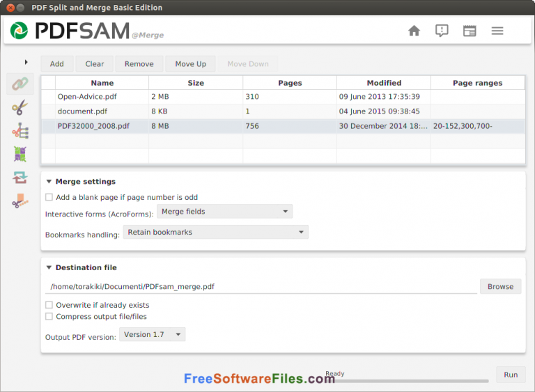The image size is (535, 392).
Task: Open the Interactive forms Merge fields dropdown
Action: [x=224, y=212]
